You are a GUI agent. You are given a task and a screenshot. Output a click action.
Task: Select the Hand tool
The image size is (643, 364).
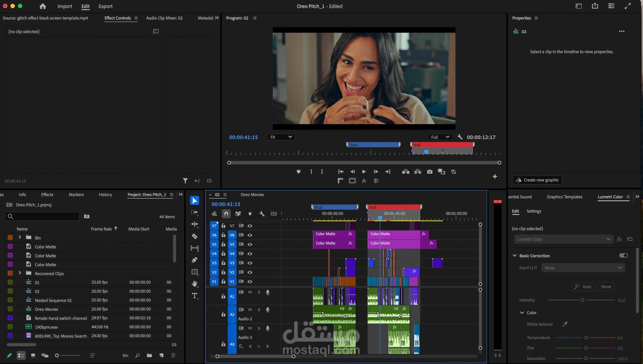(x=194, y=284)
